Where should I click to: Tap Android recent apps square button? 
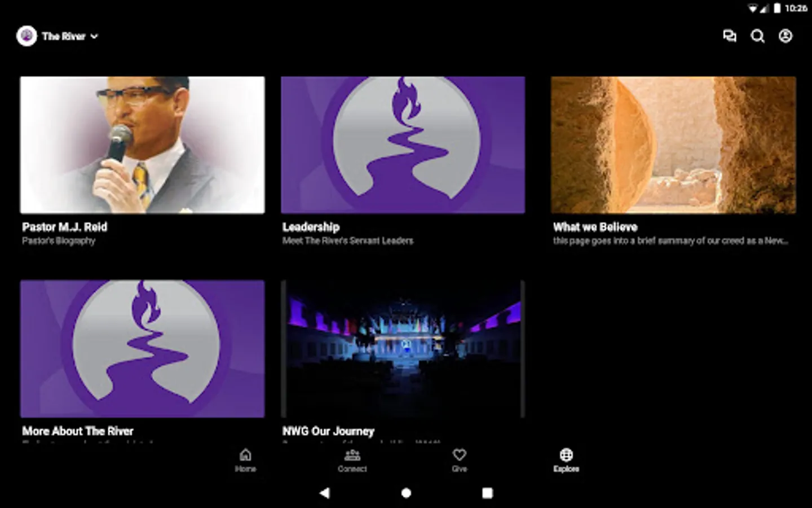(488, 493)
